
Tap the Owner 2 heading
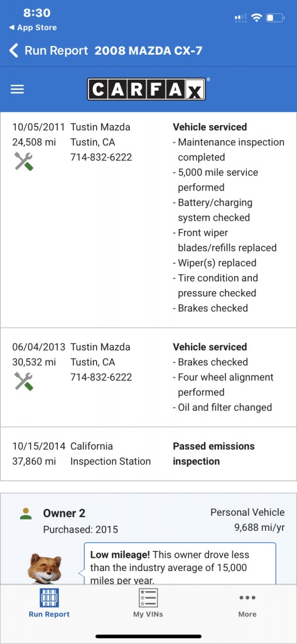[x=65, y=513]
